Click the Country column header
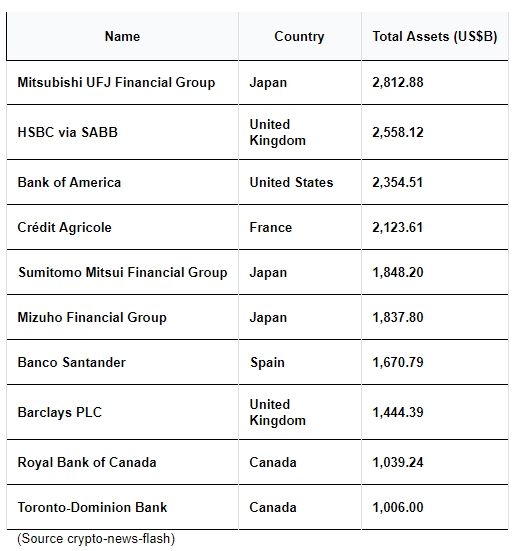 click(300, 36)
